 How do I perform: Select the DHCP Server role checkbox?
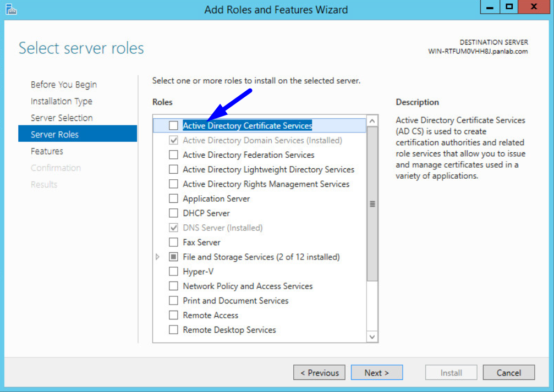pos(173,213)
